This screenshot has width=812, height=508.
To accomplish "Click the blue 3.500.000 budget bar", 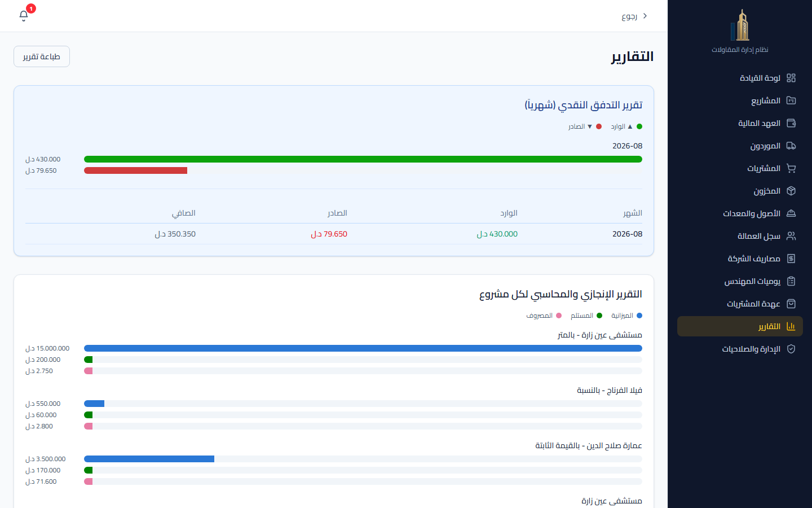I will (149, 459).
